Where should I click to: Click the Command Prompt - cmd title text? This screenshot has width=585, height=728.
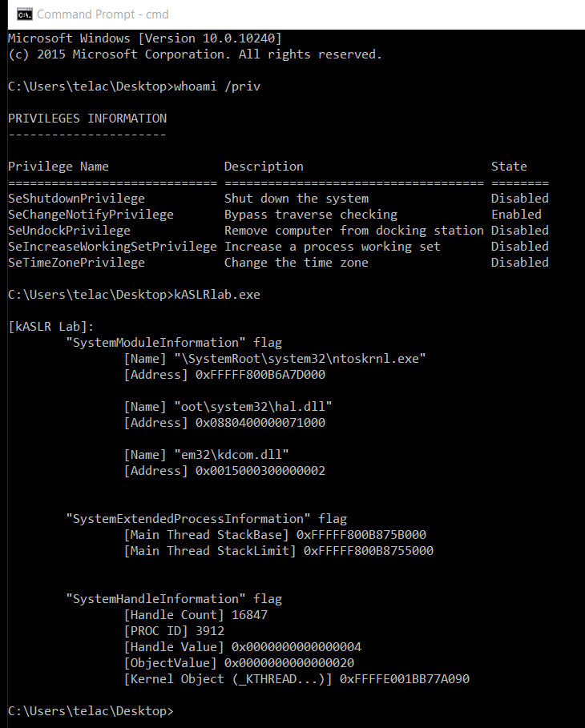pyautogui.click(x=103, y=14)
